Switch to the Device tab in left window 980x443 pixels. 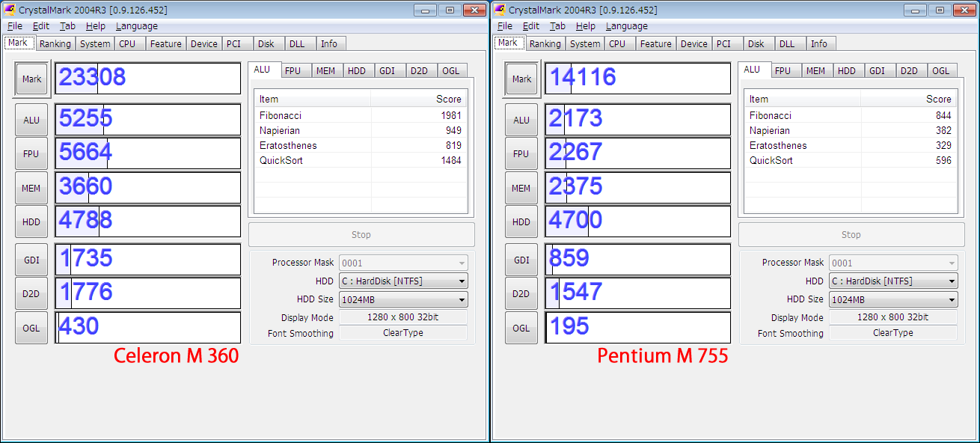204,44
